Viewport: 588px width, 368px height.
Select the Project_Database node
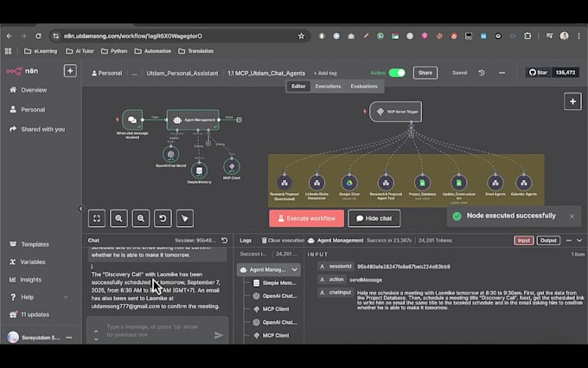(422, 183)
